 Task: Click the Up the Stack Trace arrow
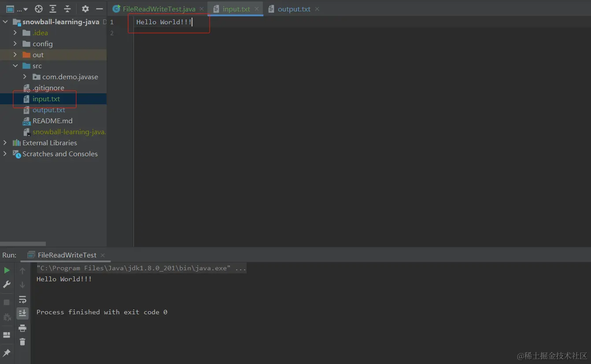[x=22, y=271]
